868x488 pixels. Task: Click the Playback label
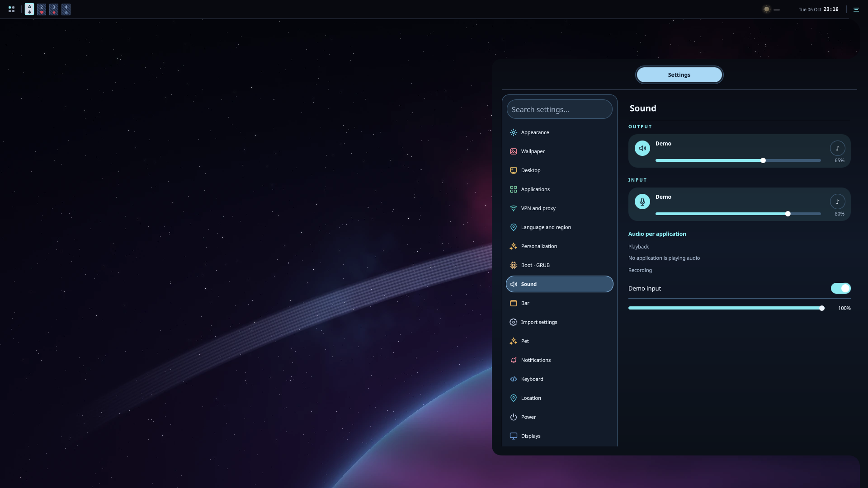pos(638,247)
